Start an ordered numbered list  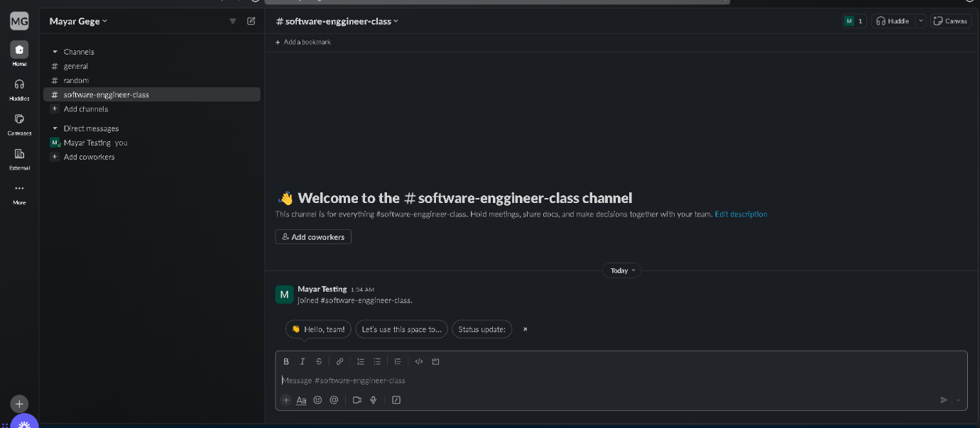coord(361,361)
